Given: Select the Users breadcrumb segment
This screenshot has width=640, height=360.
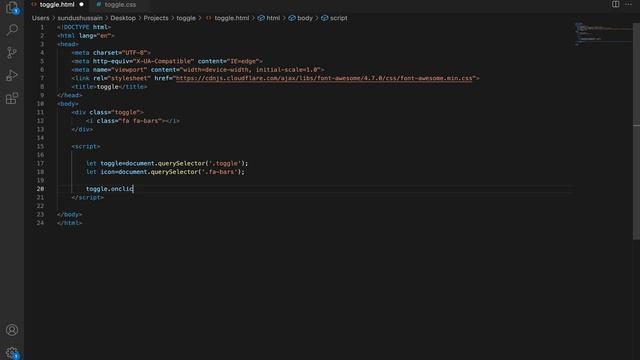Looking at the screenshot, I should pos(40,18).
